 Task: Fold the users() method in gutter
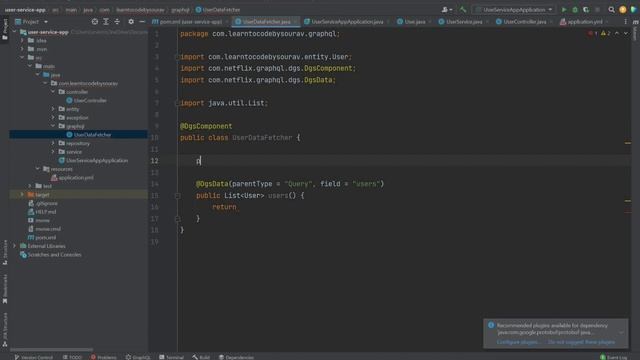click(178, 196)
